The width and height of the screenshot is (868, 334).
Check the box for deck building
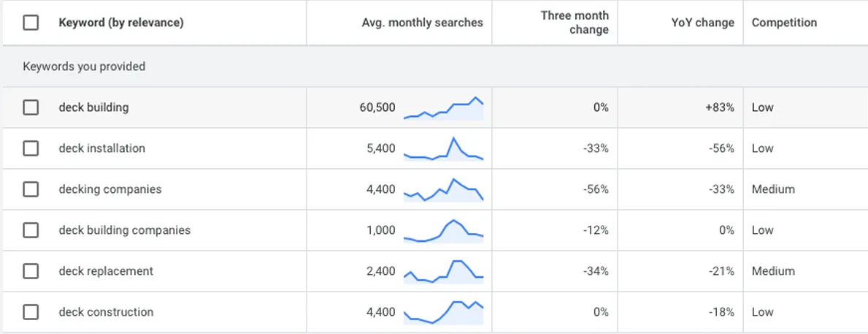pos(31,107)
